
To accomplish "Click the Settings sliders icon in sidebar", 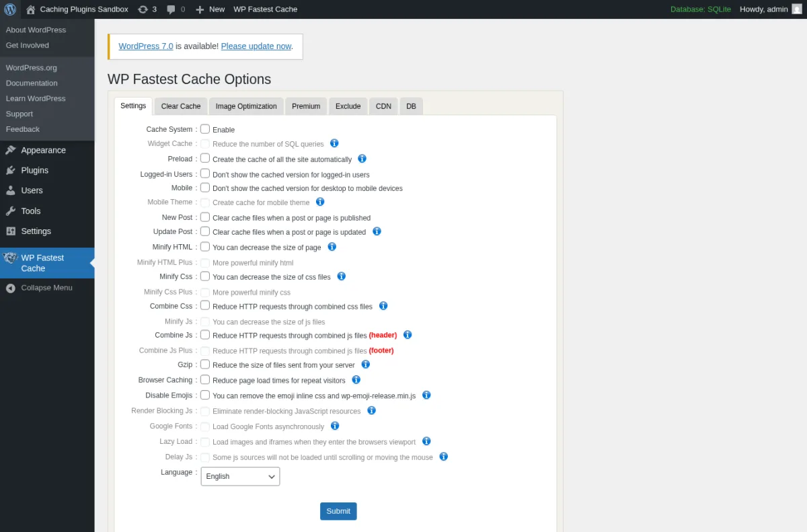I will (11, 231).
